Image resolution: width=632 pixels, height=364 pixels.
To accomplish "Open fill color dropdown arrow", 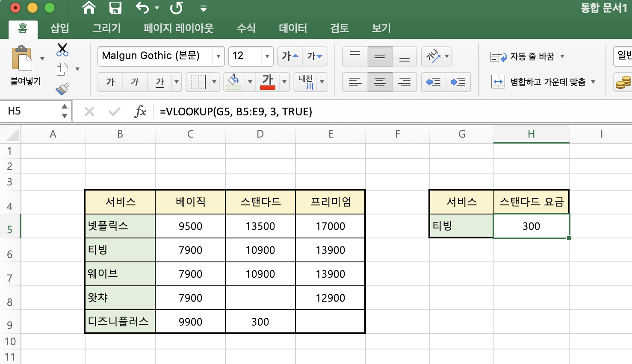I will tap(250, 82).
